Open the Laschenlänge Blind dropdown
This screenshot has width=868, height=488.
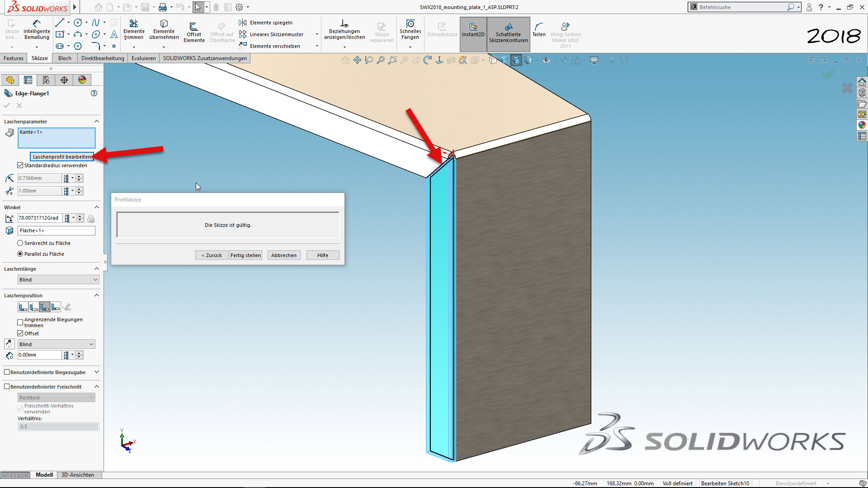(58, 280)
